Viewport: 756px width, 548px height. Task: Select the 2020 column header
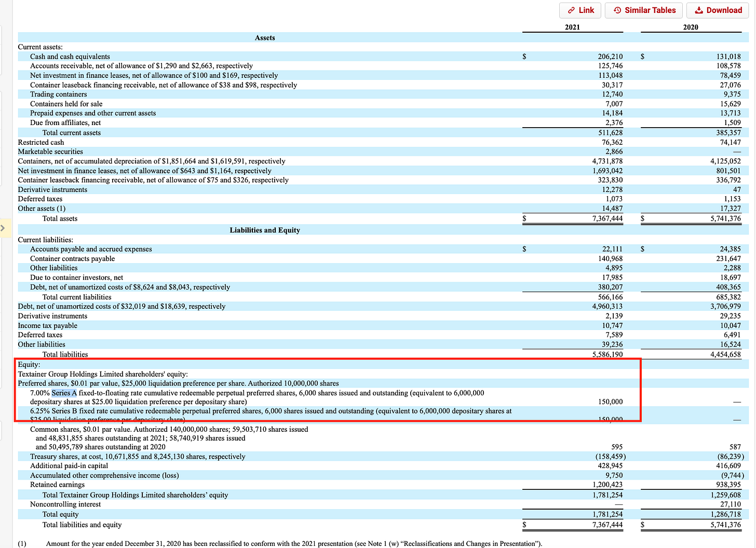click(691, 27)
